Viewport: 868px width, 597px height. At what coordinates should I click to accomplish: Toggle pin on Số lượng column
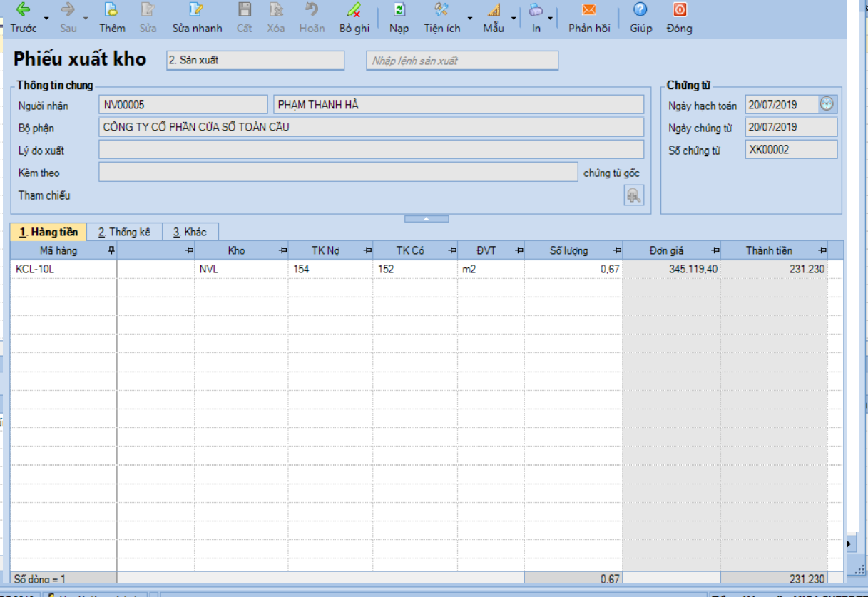(617, 250)
